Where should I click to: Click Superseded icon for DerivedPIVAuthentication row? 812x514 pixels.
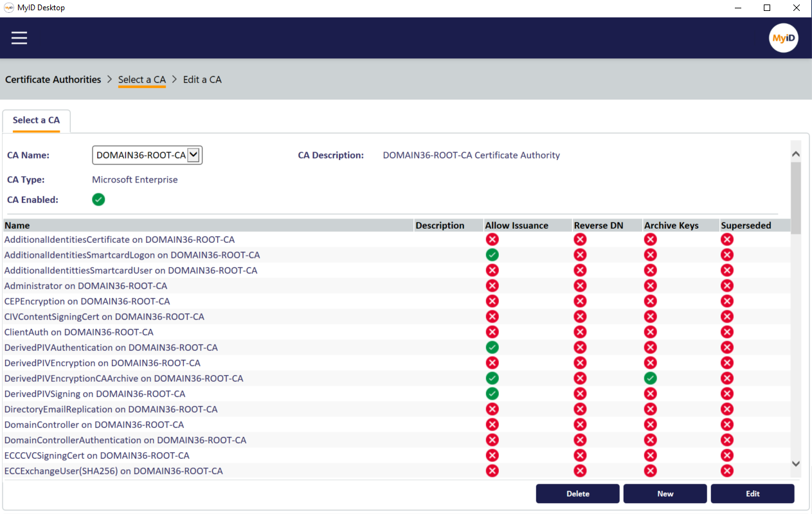tap(727, 348)
